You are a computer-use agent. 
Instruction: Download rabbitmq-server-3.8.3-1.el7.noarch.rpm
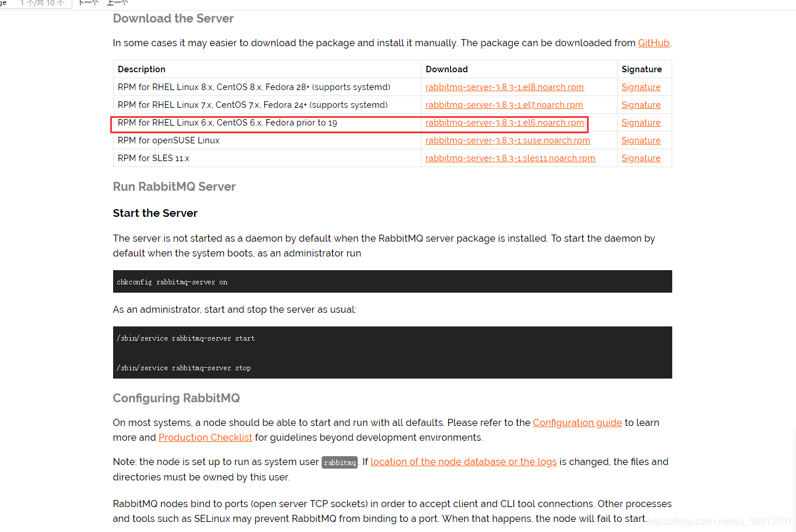coord(504,105)
